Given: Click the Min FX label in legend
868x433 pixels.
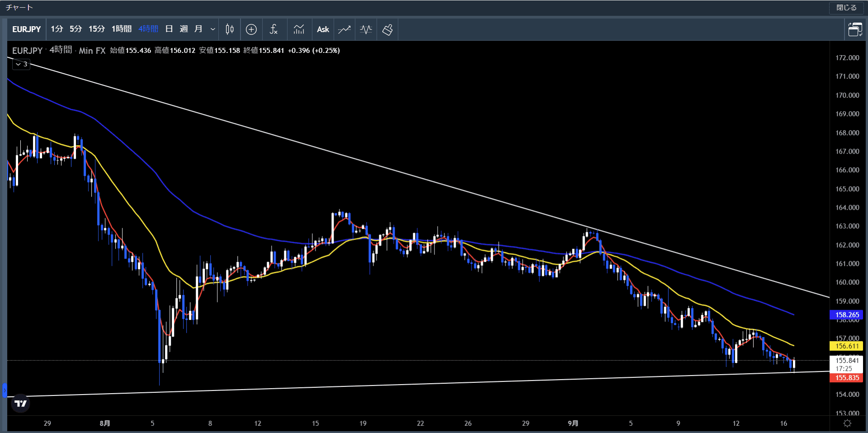Looking at the screenshot, I should 92,51.
